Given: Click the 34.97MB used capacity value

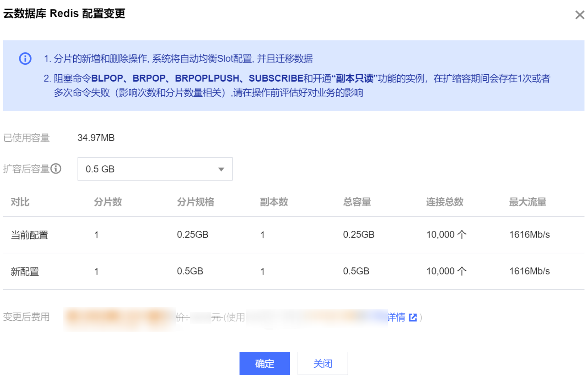Looking at the screenshot, I should pos(96,138).
